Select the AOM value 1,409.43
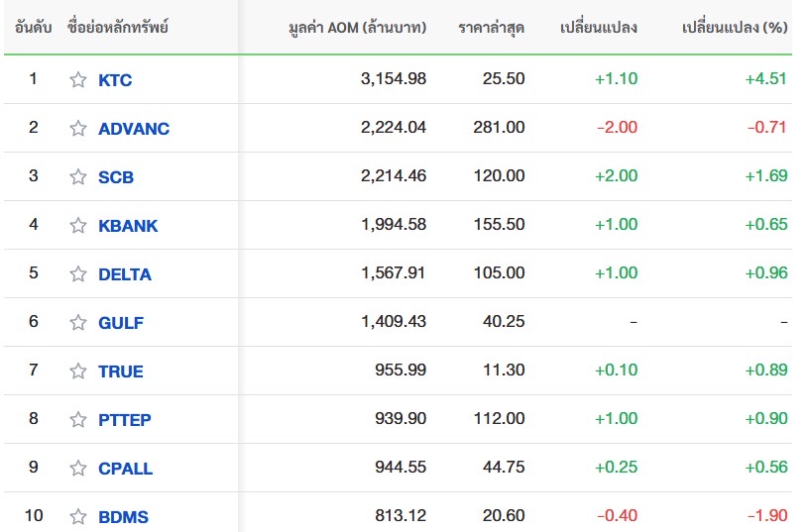This screenshot has height=532, width=810. pos(394,321)
